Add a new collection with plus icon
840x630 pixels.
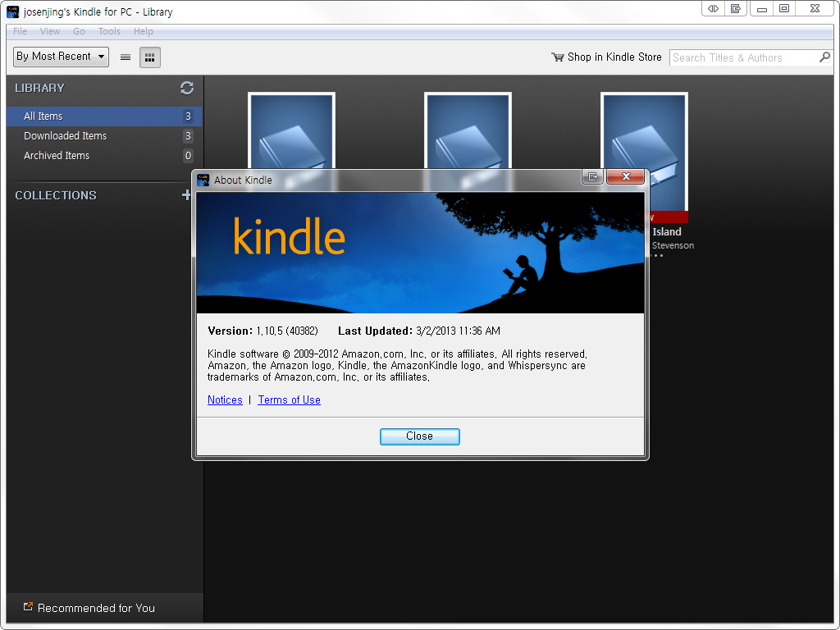pyautogui.click(x=186, y=195)
